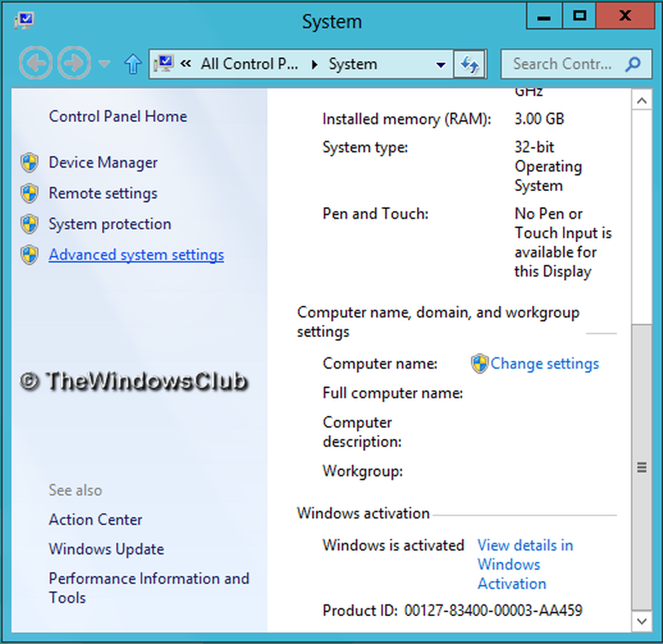Open Windows Update from See also
Viewport: 663px width, 644px height.
106,549
